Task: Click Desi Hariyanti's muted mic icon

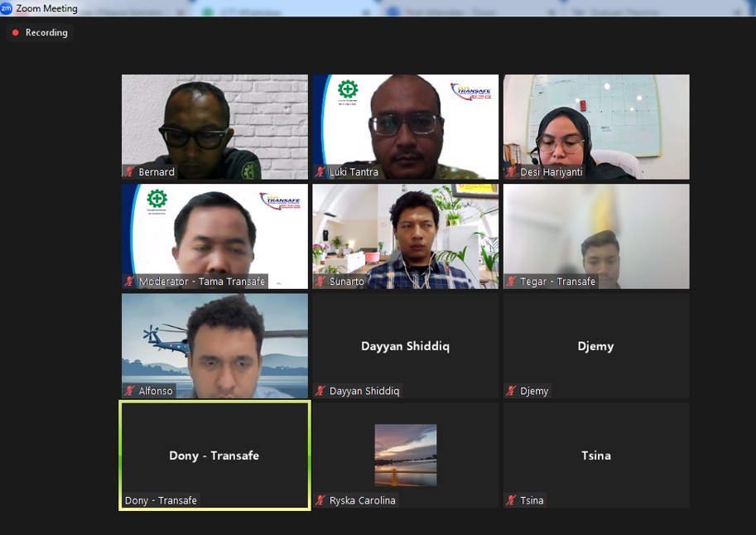Action: pos(512,172)
